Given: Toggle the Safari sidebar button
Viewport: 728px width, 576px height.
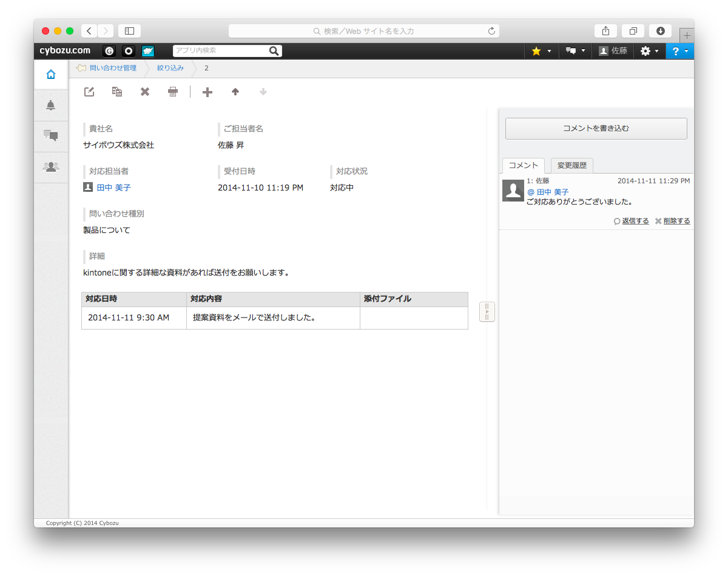Looking at the screenshot, I should coord(129,31).
